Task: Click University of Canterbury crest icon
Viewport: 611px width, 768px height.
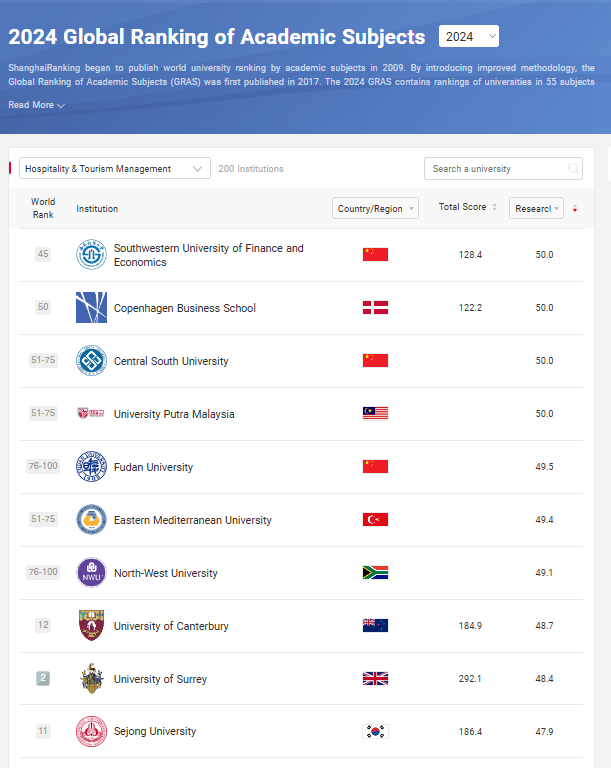Action: pos(91,626)
